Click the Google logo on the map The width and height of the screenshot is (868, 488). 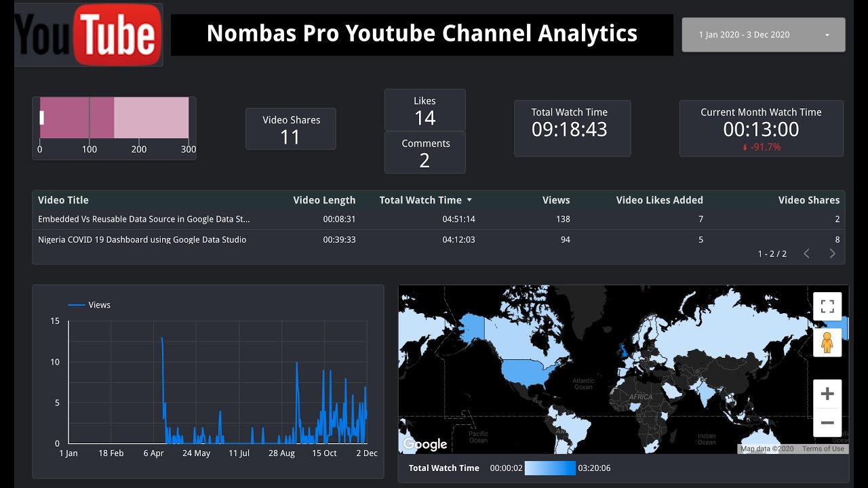pyautogui.click(x=425, y=445)
